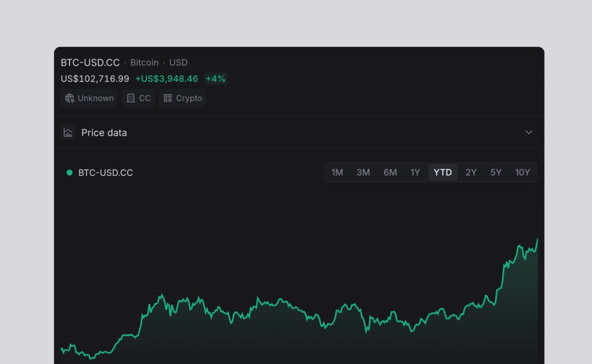
Task: Click the Unknown tag label
Action: (95, 98)
